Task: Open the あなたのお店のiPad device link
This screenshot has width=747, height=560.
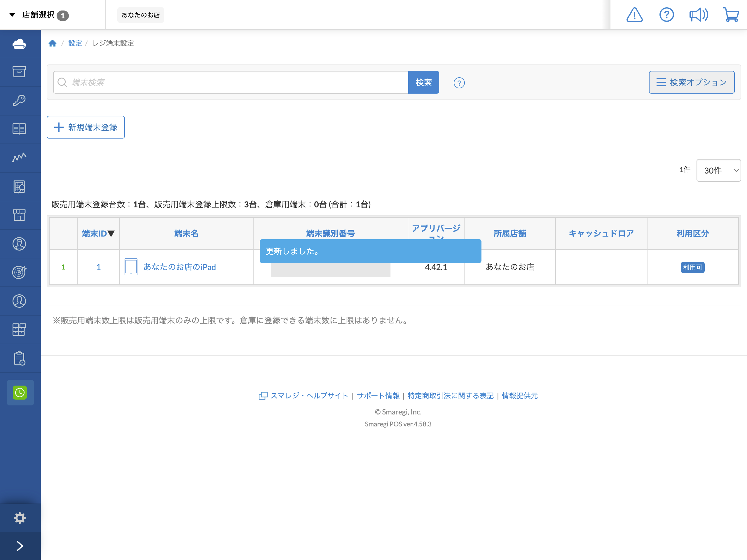Action: click(x=179, y=267)
